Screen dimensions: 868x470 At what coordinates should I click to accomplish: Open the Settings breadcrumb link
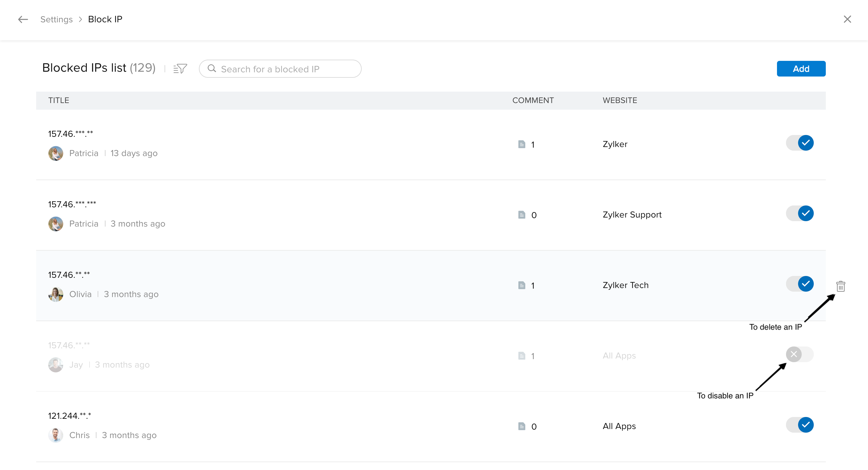point(57,20)
